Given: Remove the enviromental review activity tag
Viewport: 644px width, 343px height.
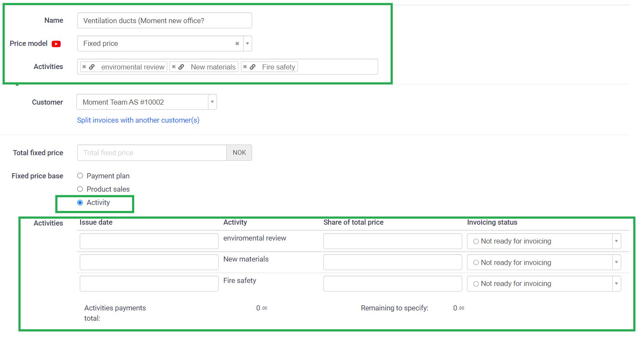Looking at the screenshot, I should [x=84, y=67].
